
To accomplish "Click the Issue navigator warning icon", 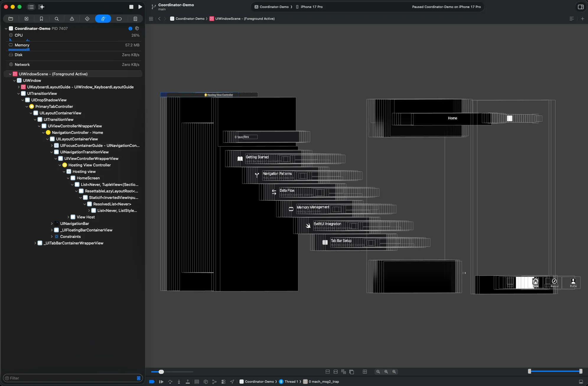I will (x=72, y=19).
